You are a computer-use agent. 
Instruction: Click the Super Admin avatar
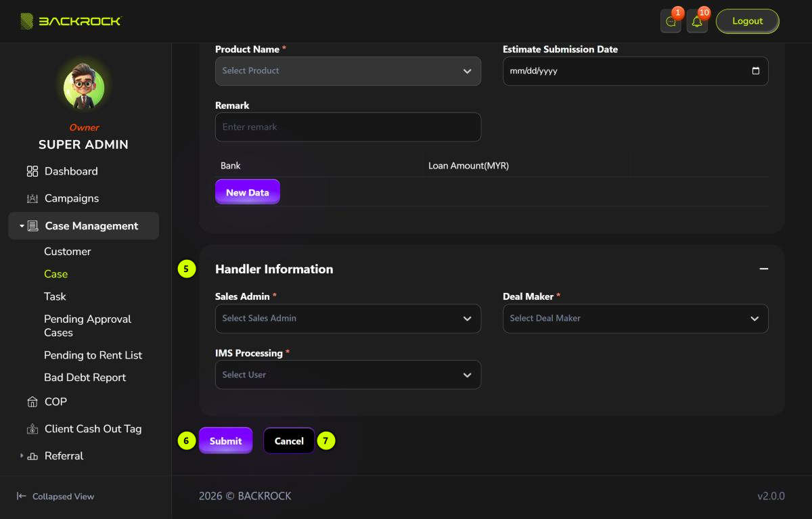click(84, 87)
